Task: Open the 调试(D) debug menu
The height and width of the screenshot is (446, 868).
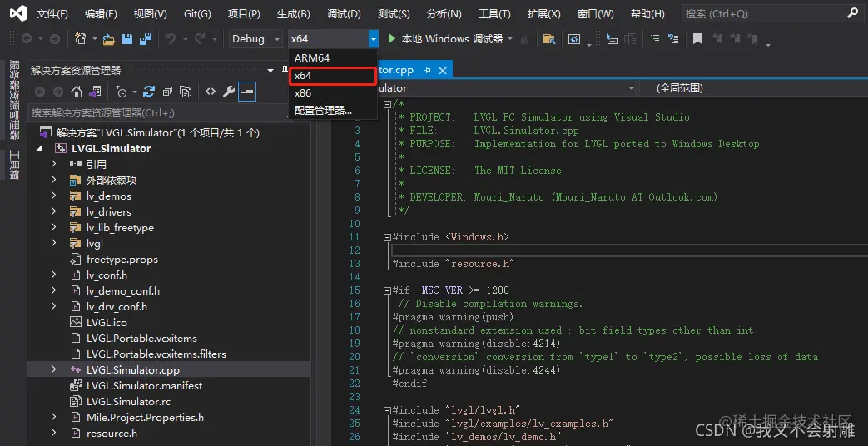Action: point(344,14)
